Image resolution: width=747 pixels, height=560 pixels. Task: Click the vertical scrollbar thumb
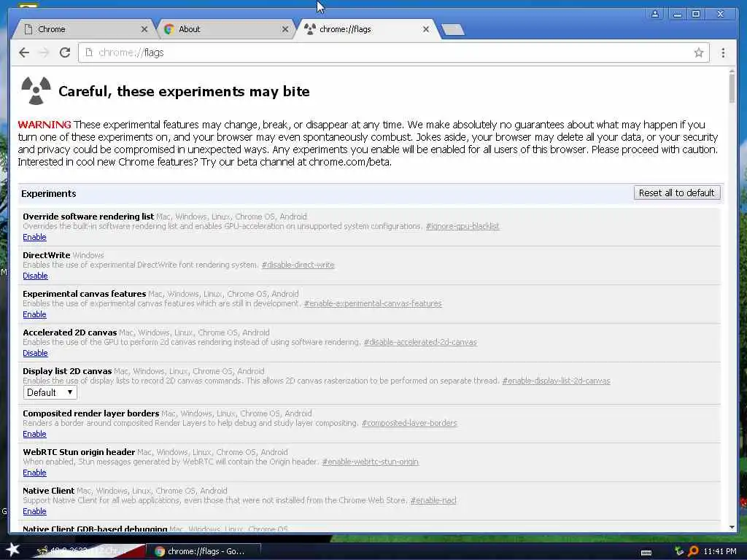coord(732,88)
